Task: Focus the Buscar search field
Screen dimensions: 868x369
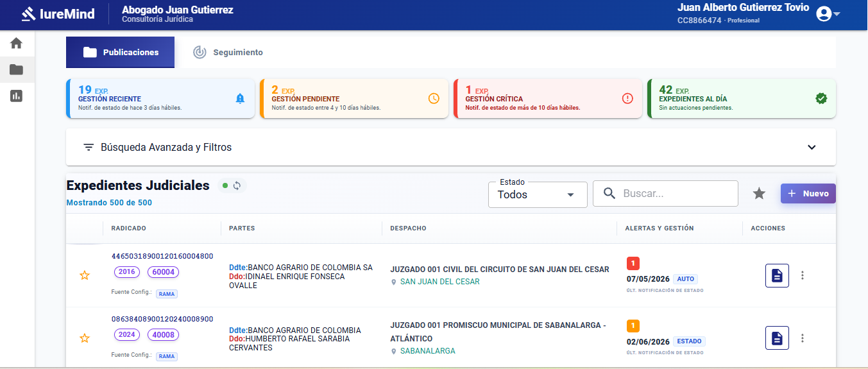Action: click(665, 193)
